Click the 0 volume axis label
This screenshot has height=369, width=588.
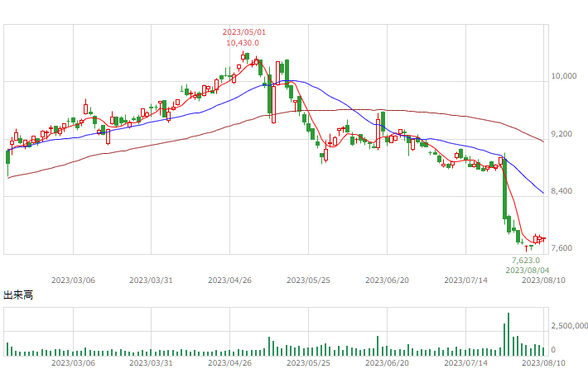pyautogui.click(x=553, y=350)
